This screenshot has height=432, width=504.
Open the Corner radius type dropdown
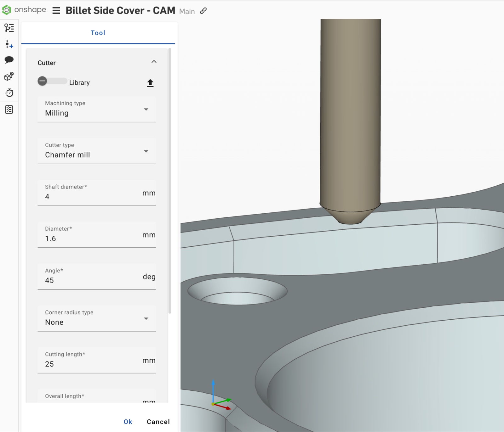pos(146,318)
